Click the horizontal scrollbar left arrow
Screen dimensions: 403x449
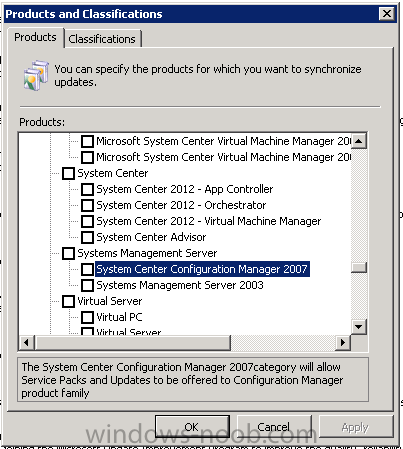tap(27, 343)
